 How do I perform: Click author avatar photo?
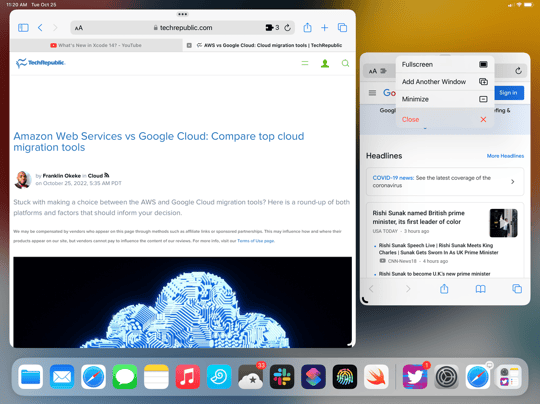pos(23,179)
